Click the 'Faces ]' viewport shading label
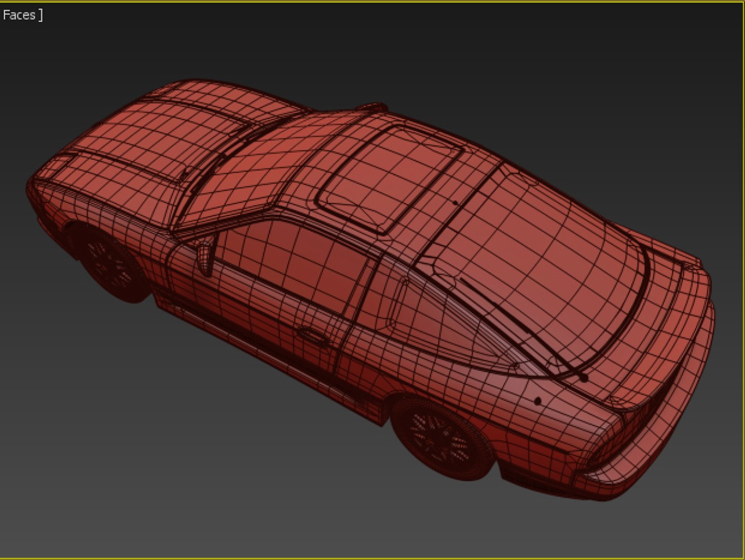 [22, 15]
